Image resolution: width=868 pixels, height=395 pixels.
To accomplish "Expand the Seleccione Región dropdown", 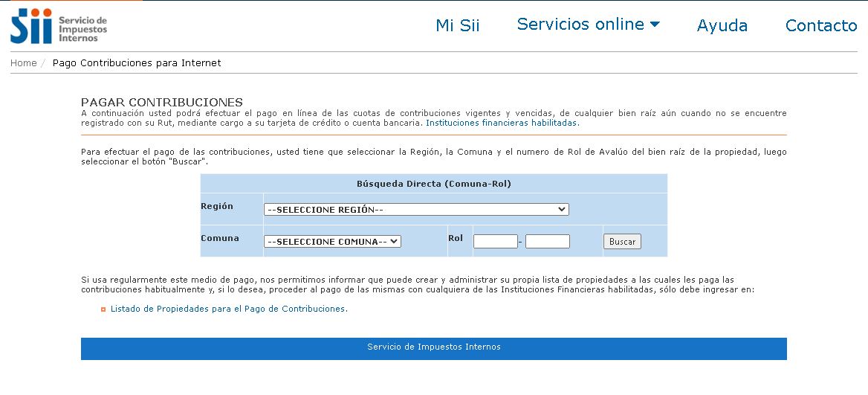I will coord(416,210).
